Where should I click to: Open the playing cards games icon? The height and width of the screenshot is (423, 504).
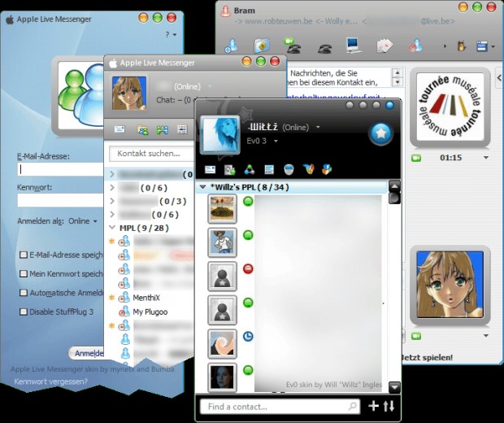point(385,46)
